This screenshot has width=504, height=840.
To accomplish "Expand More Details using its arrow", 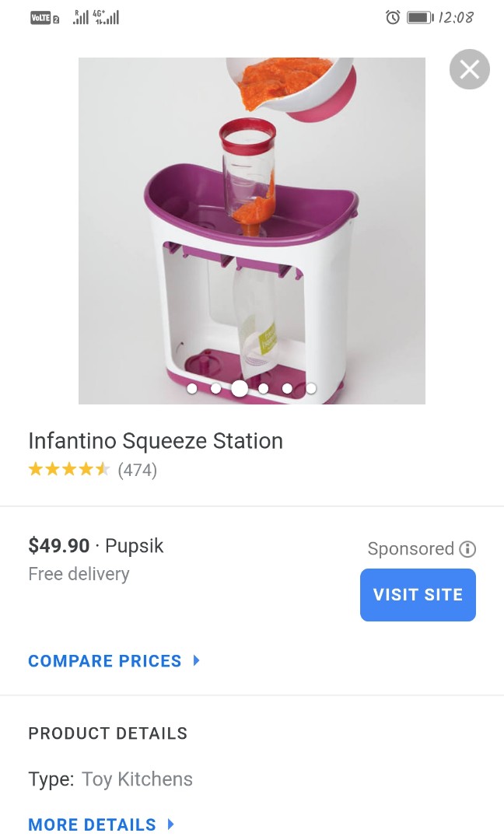I will pyautogui.click(x=171, y=824).
